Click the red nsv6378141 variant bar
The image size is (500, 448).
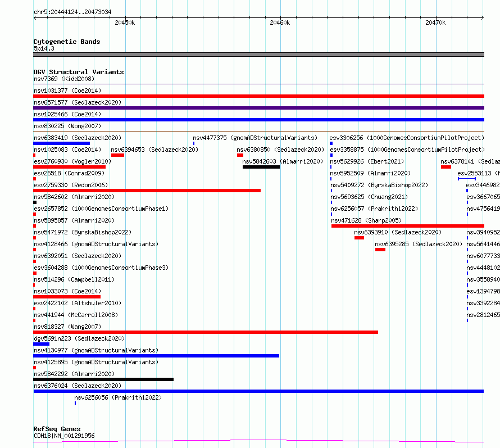[x=446, y=167]
